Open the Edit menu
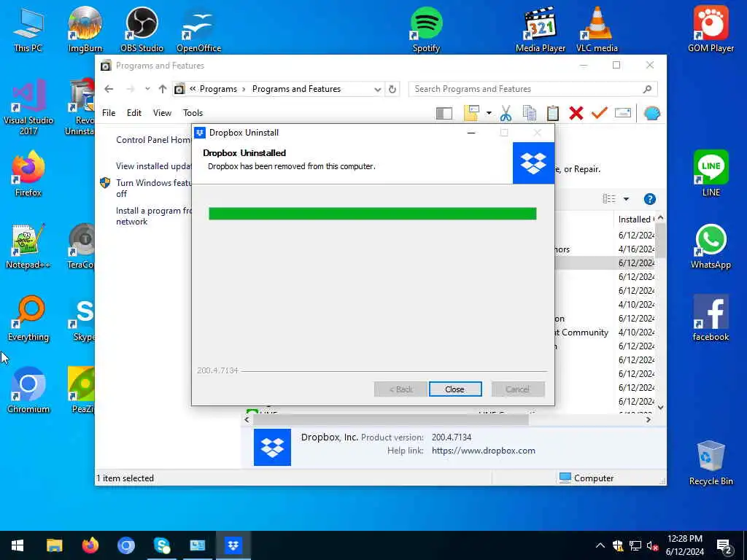This screenshot has height=560, width=747. [134, 113]
